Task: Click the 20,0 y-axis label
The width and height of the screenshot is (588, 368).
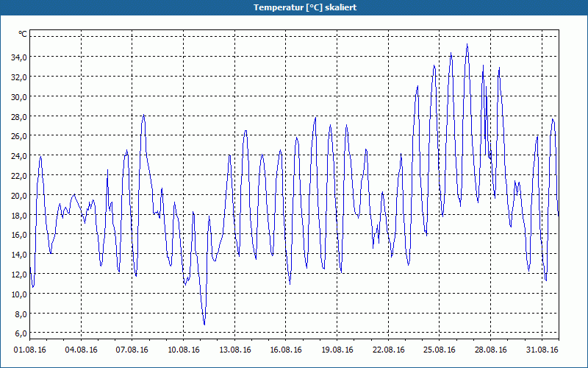Action: click(x=19, y=195)
